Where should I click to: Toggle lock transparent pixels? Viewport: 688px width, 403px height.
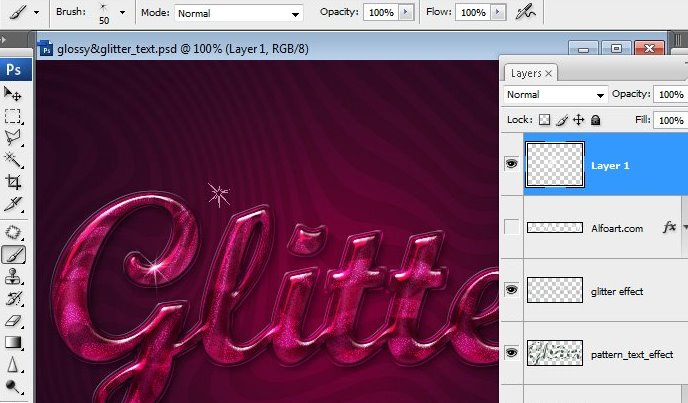point(545,120)
